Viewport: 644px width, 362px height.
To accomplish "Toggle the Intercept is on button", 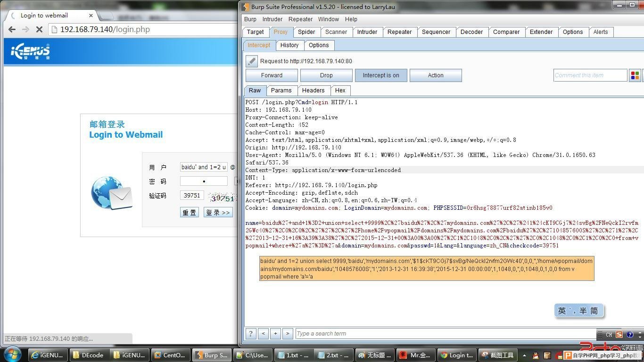I will (381, 75).
